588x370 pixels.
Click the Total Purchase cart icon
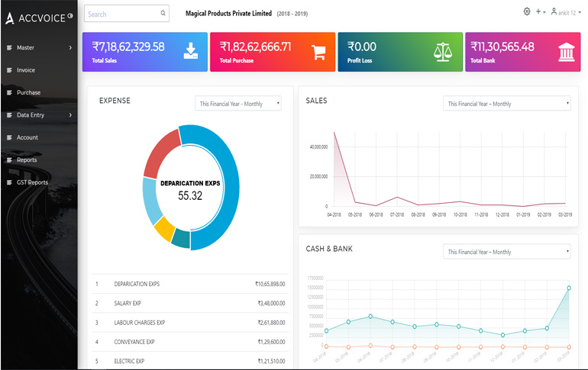pos(318,52)
